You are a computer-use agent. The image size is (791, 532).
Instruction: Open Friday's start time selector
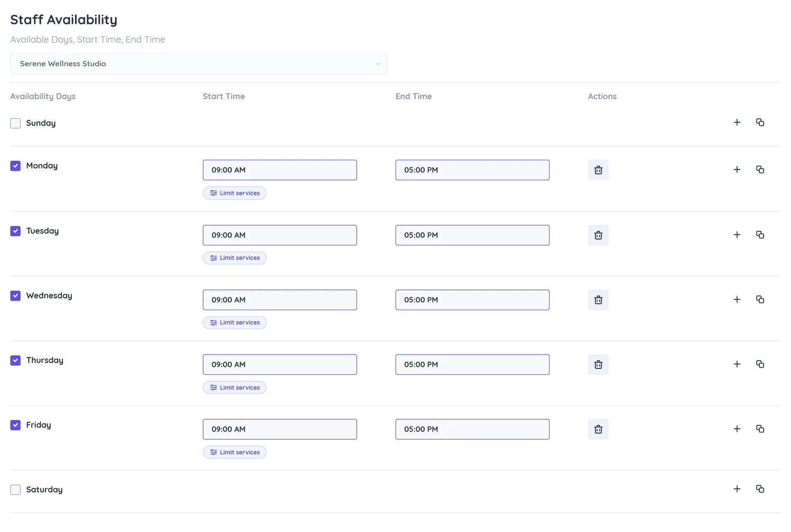coord(280,429)
